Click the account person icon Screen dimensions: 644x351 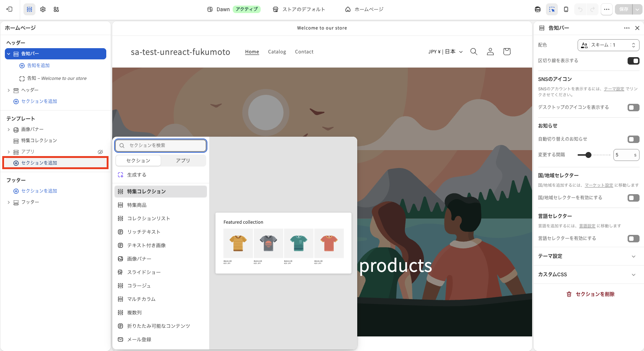[490, 52]
